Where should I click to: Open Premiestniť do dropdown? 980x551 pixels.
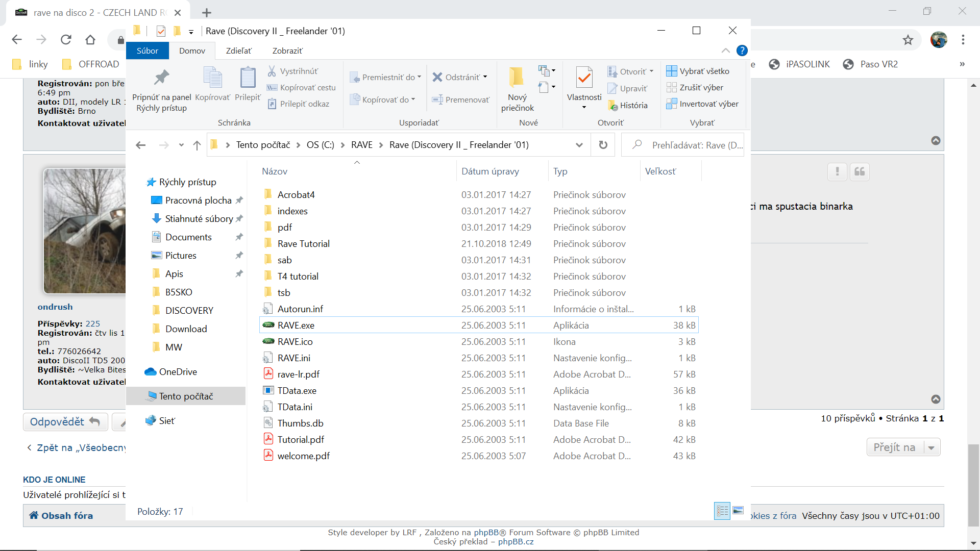click(x=386, y=77)
